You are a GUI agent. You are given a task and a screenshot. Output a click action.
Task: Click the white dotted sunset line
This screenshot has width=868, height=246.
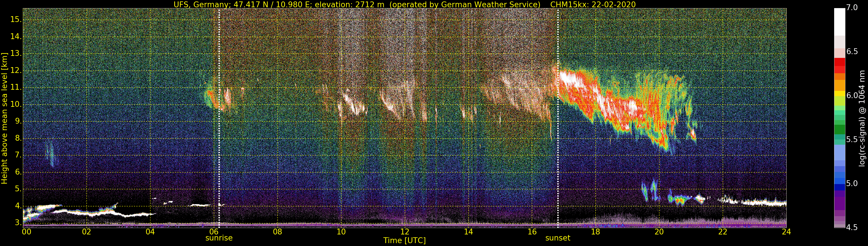[558, 118]
